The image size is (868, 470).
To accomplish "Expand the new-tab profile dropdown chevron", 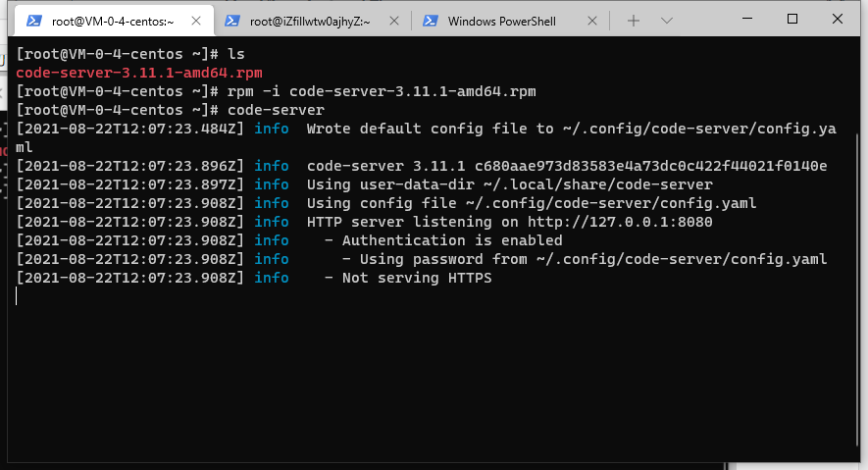I will [667, 21].
